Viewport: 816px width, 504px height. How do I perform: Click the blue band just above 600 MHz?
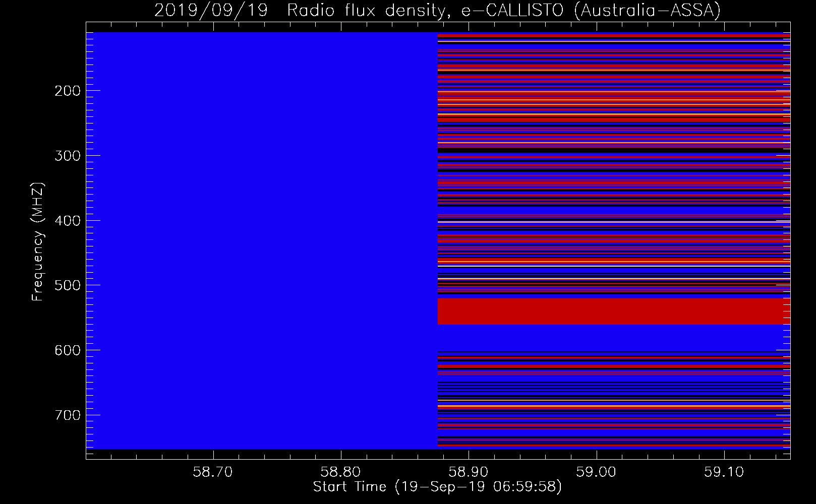[x=614, y=338]
